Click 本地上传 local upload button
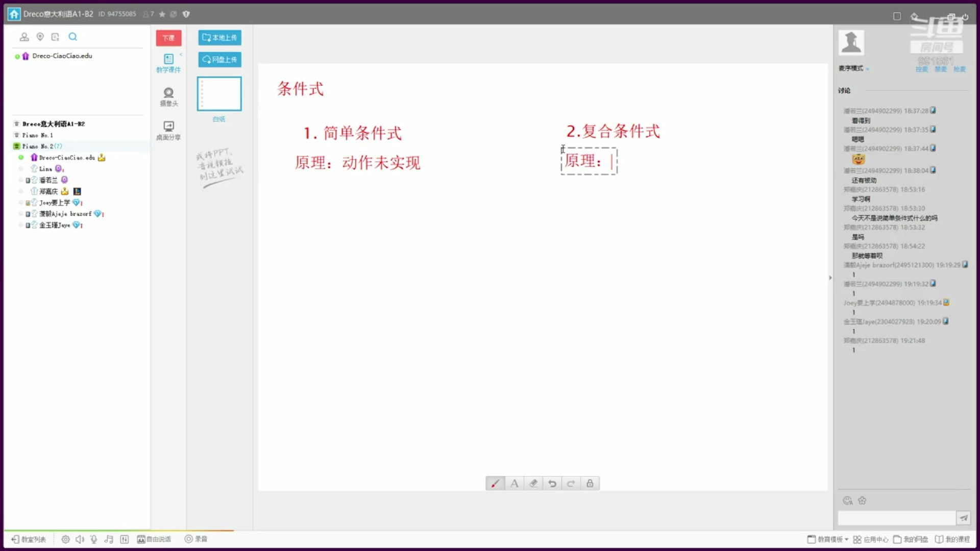Screen dimensions: 980x551 coord(219,37)
